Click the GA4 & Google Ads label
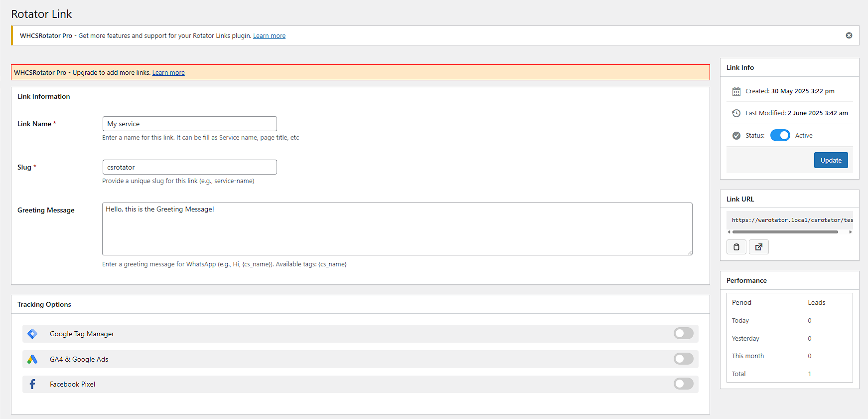Viewport: 868px width, 419px height. click(79, 359)
